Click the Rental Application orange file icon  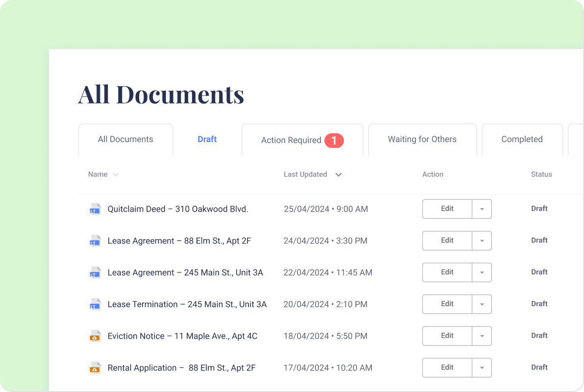(x=95, y=368)
